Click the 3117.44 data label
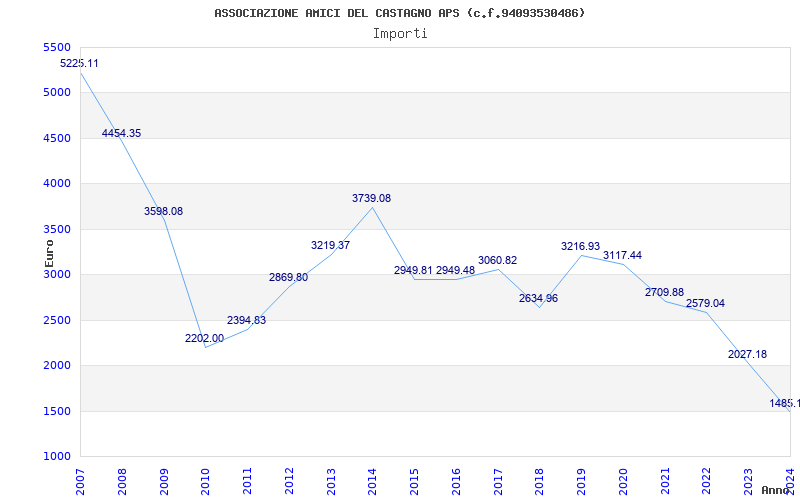The width and height of the screenshot is (800, 500). pos(622,255)
